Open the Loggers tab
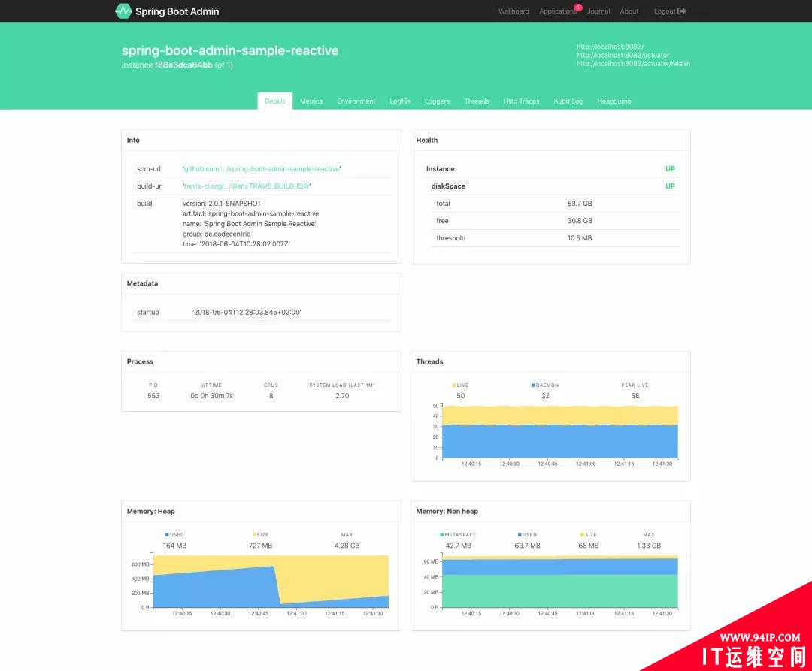This screenshot has height=671, width=812. 437,101
